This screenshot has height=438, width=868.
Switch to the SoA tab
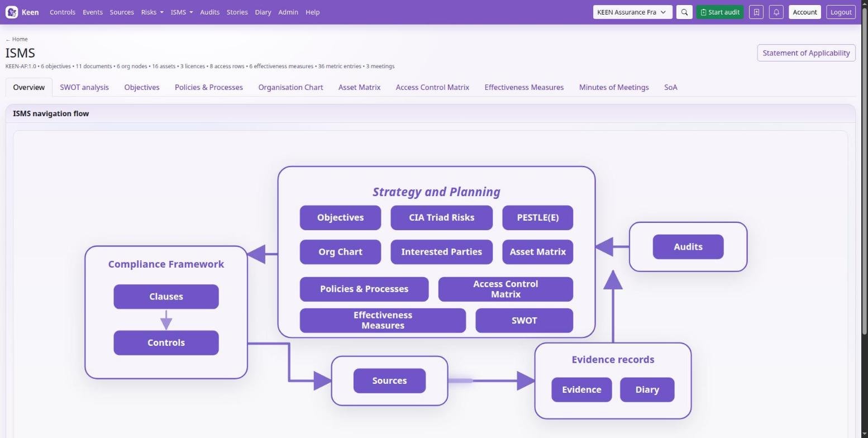point(671,87)
